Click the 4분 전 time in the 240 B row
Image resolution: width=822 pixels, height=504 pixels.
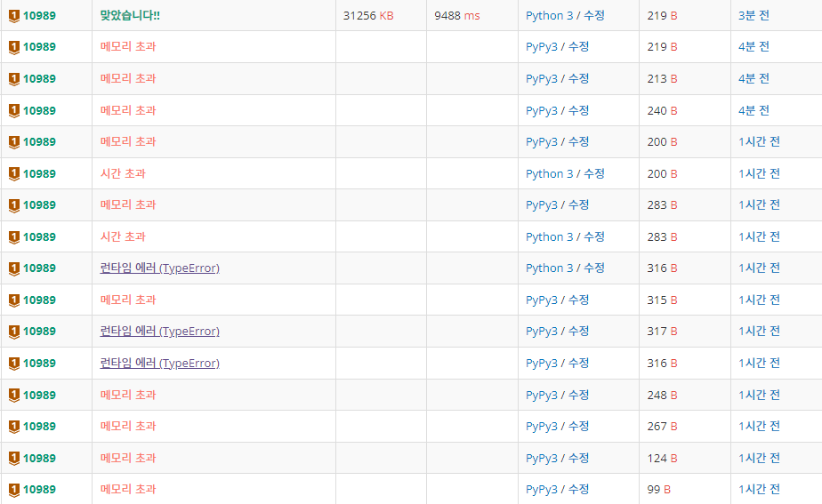tap(753, 110)
